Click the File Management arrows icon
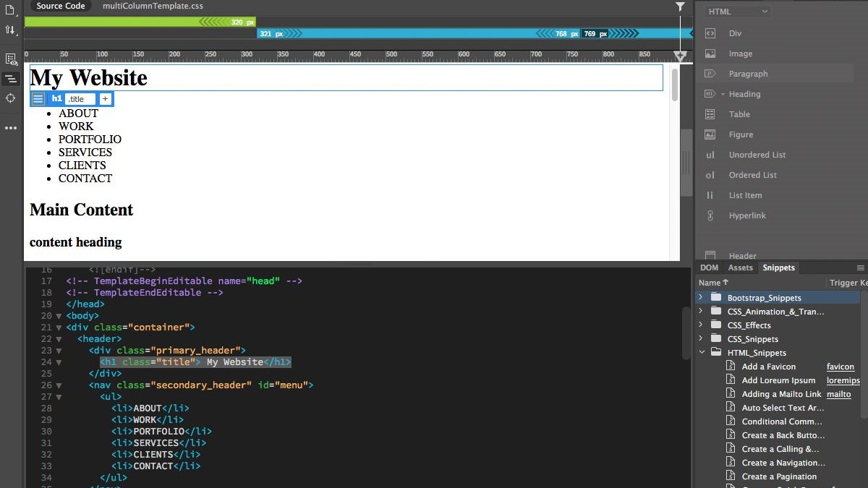This screenshot has width=868, height=488. point(10,30)
